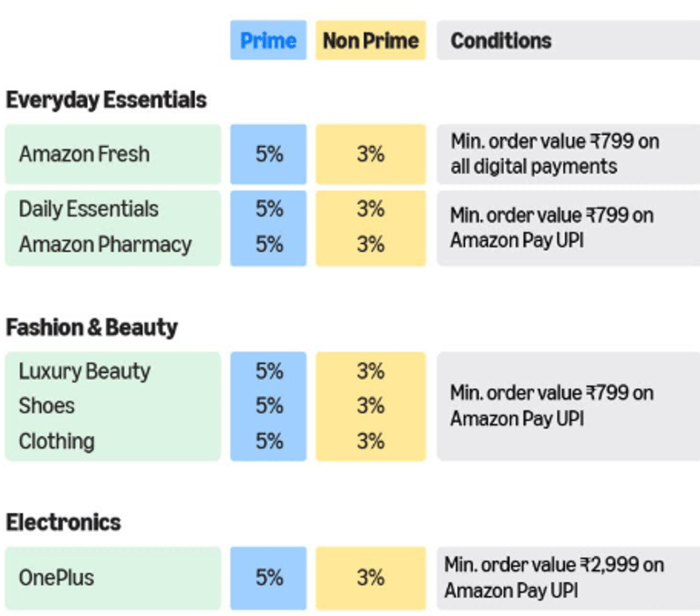The height and width of the screenshot is (616, 700).
Task: Click OnePlus Prime 5% cell
Action: point(269,578)
